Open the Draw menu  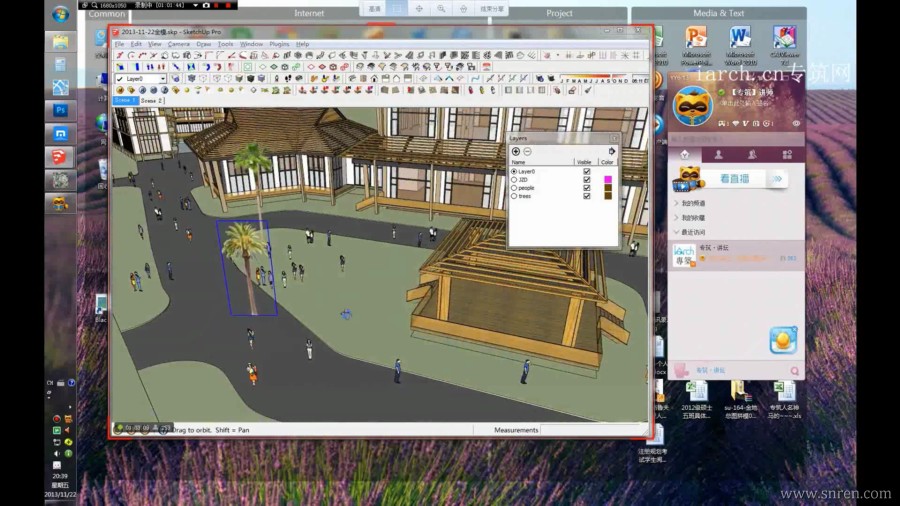(204, 44)
